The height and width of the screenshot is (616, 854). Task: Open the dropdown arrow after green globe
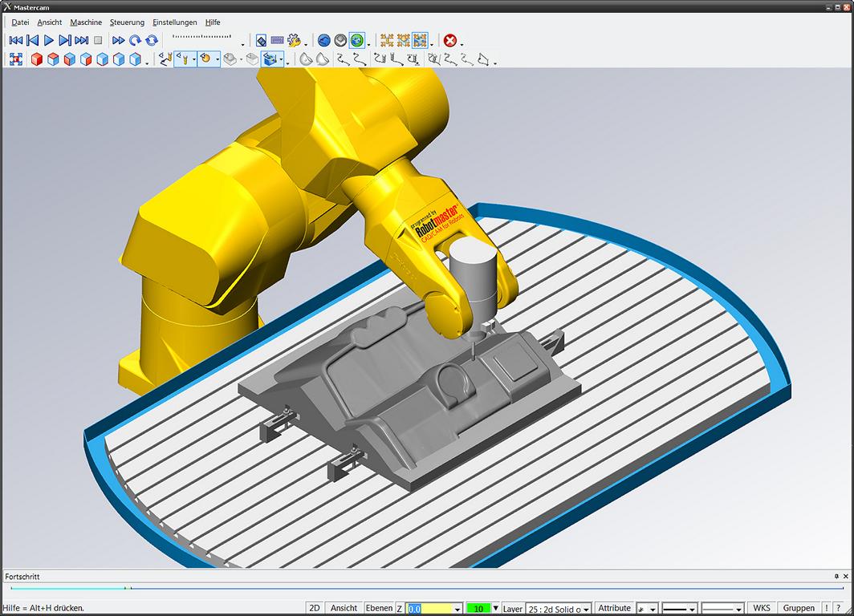click(368, 44)
